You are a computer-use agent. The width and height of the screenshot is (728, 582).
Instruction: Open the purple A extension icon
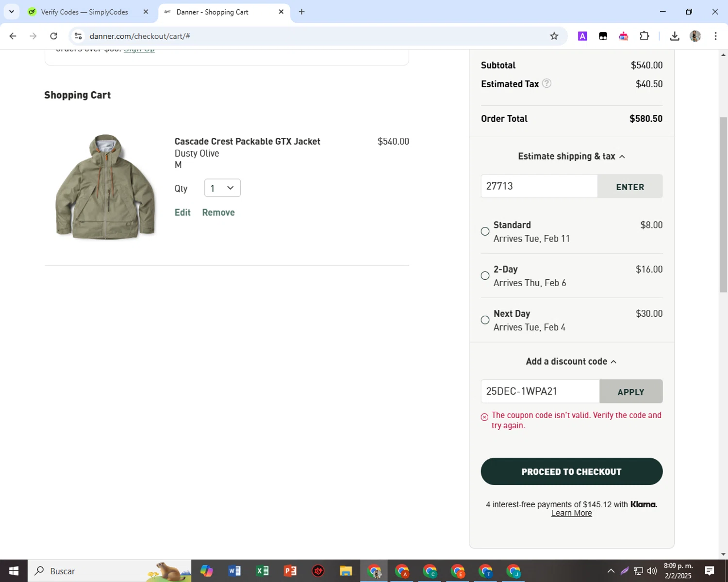point(582,36)
